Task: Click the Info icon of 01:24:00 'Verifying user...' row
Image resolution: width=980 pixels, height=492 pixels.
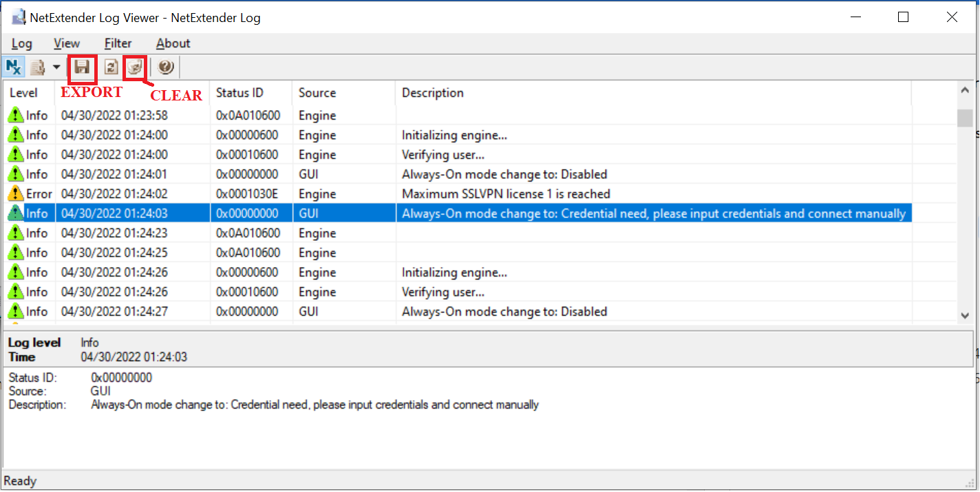Action: 16,155
